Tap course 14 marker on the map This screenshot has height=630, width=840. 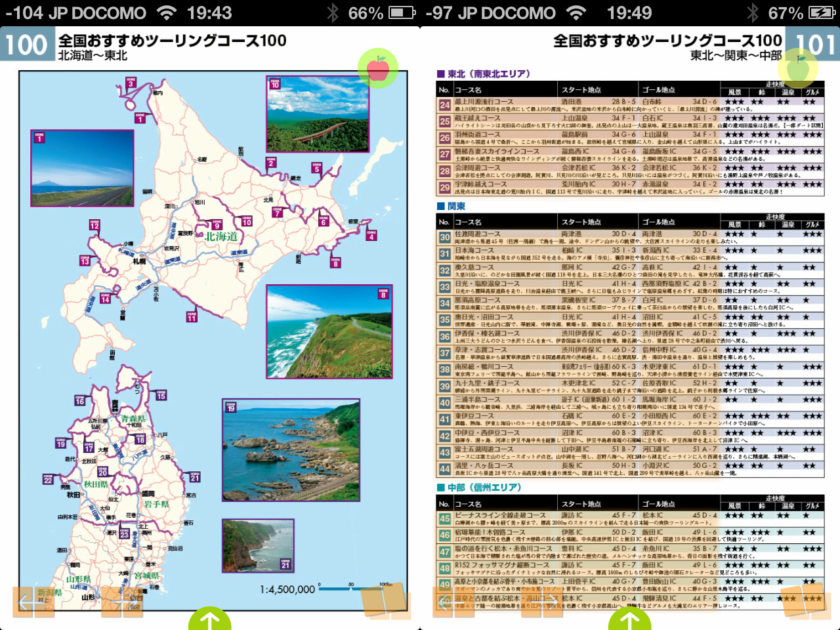(x=105, y=299)
